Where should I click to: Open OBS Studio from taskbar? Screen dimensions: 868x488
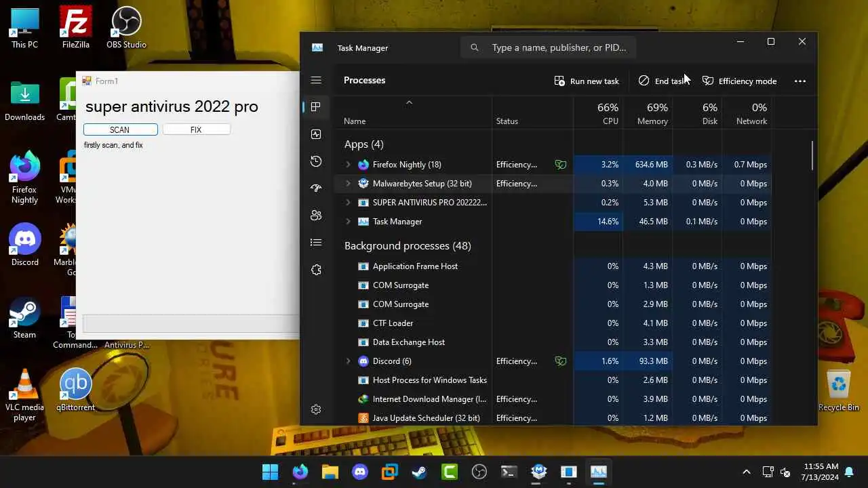[479, 472]
